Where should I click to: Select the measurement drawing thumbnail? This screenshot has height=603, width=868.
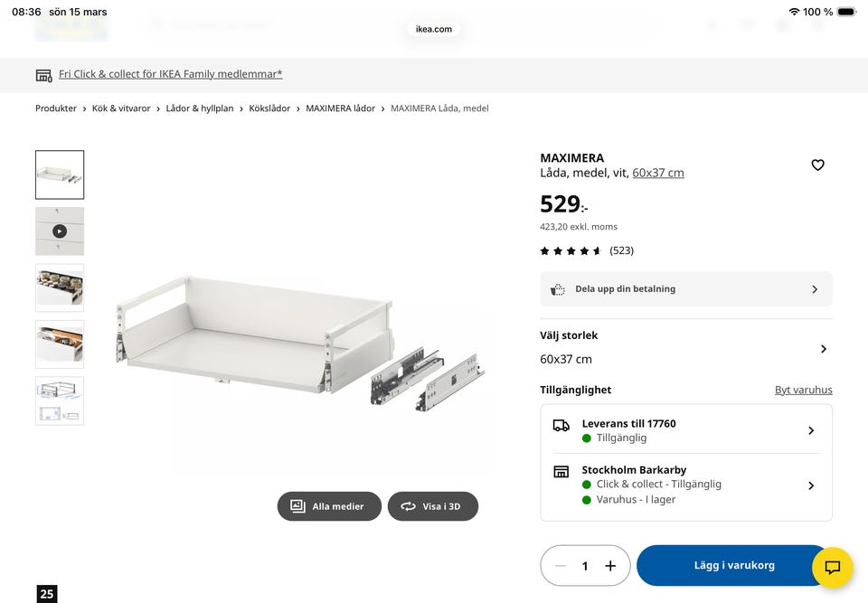click(60, 400)
